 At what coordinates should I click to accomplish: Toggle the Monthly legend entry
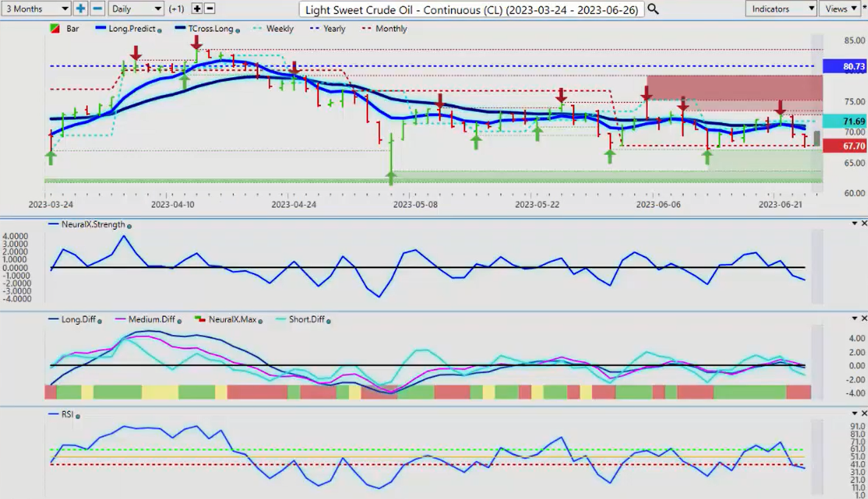(391, 29)
